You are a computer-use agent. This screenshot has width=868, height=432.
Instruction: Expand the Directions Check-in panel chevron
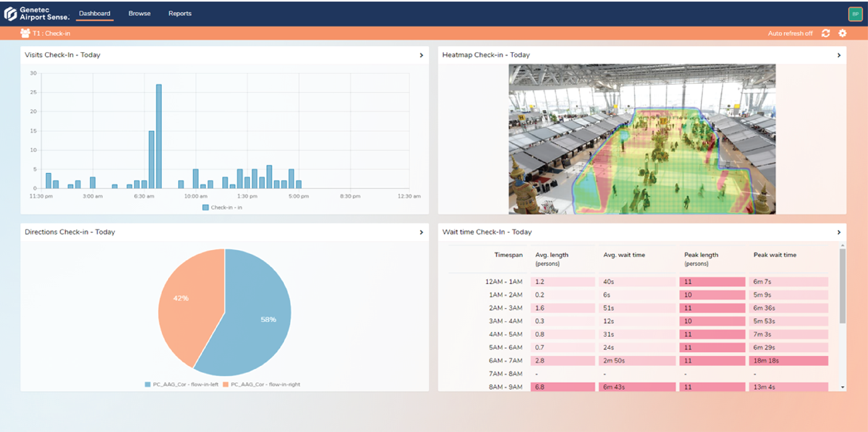421,232
